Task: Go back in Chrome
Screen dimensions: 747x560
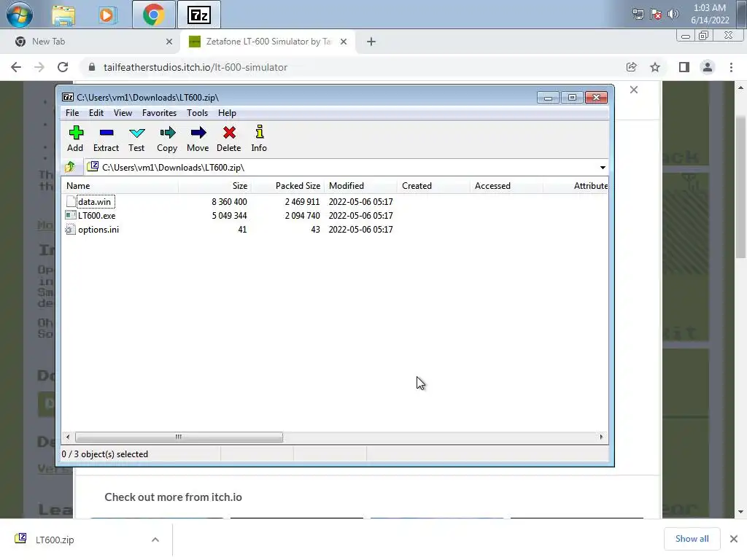Action: coord(16,67)
